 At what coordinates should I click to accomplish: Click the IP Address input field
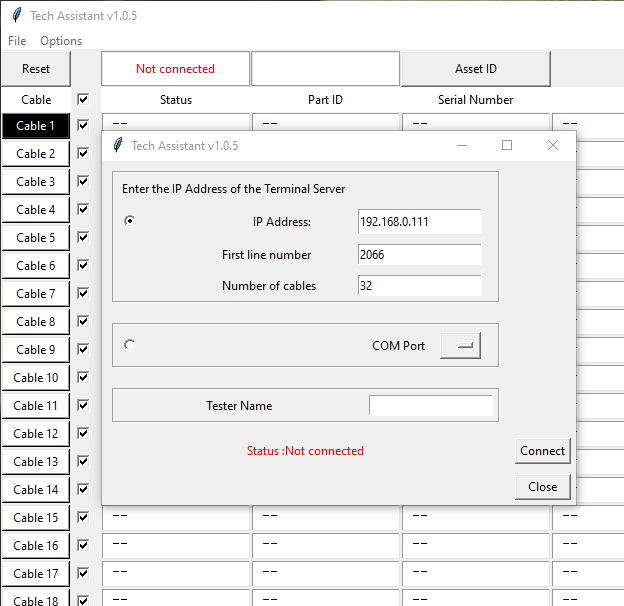419,222
